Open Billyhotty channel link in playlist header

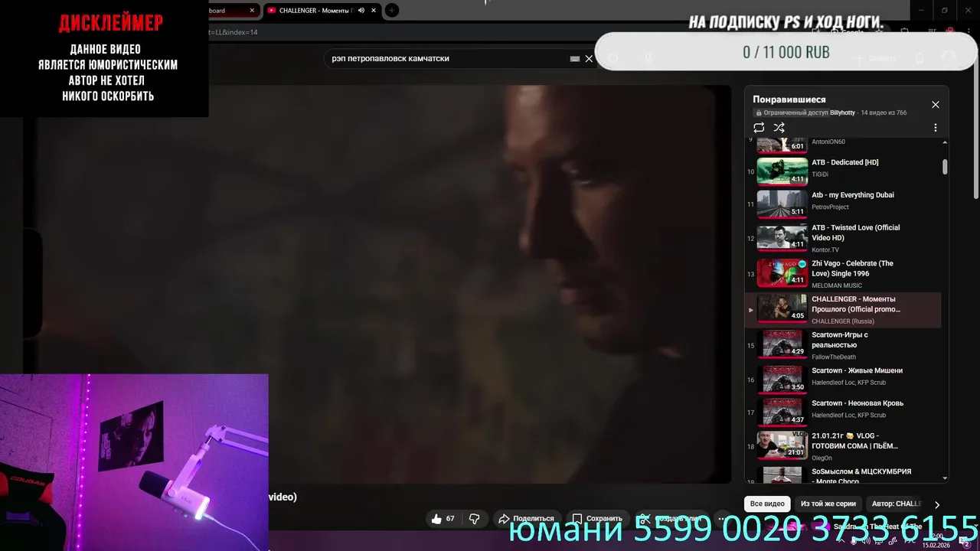842,112
